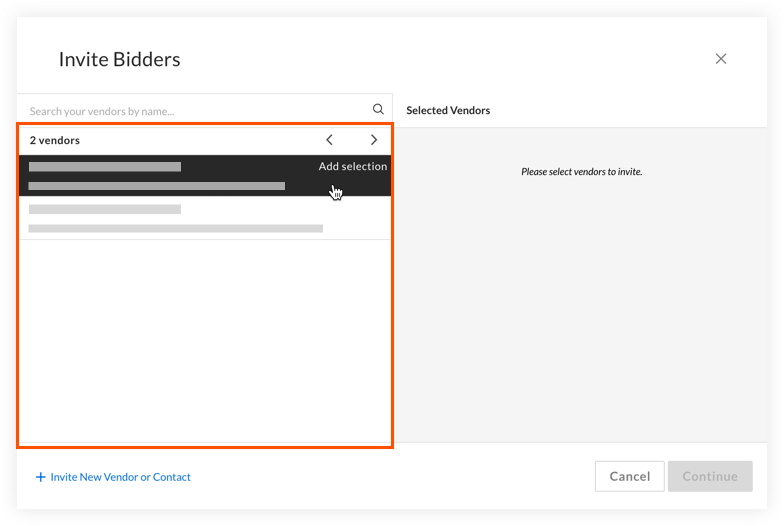Click the Selected Vendors heading
The height and width of the screenshot is (526, 784).
point(448,110)
